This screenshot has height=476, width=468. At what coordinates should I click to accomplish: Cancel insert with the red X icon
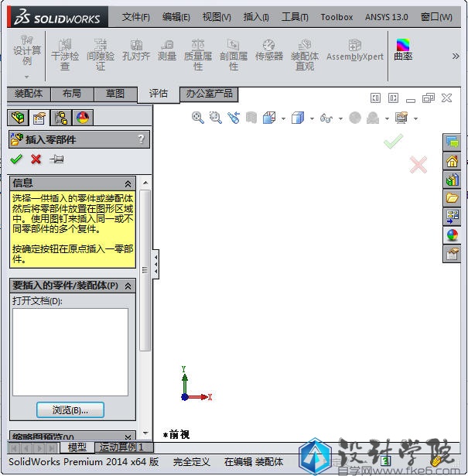point(36,159)
